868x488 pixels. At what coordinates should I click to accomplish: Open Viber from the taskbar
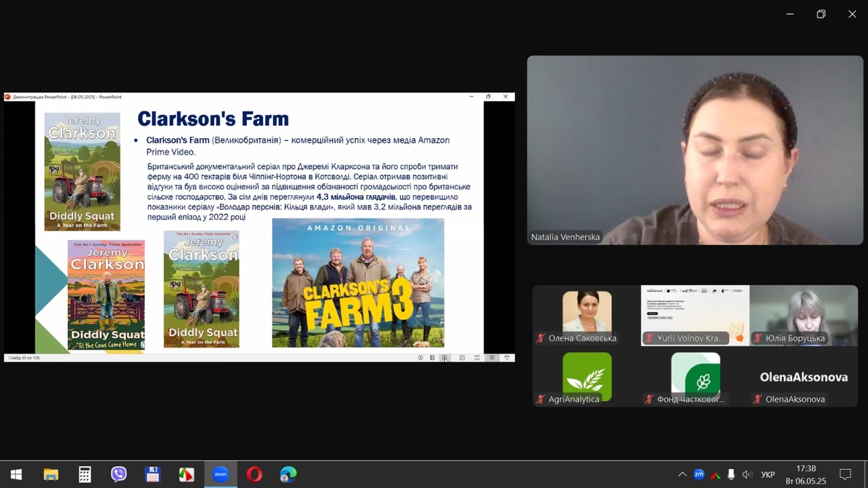[x=119, y=474]
